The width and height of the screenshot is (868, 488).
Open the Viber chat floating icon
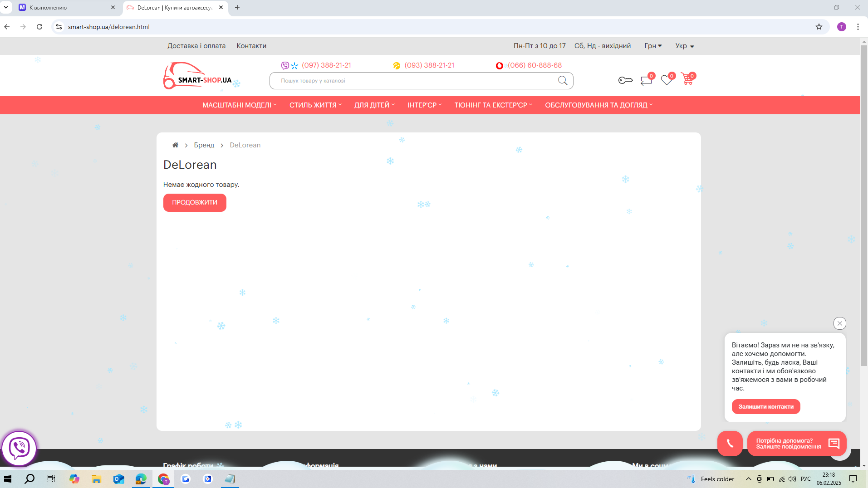click(x=19, y=448)
